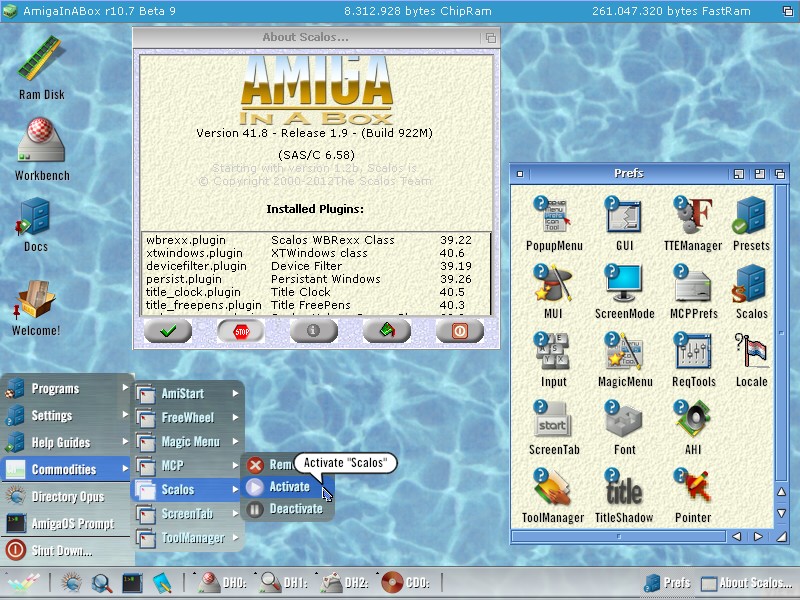Switch to About Scalos taskbar entry

click(x=745, y=583)
